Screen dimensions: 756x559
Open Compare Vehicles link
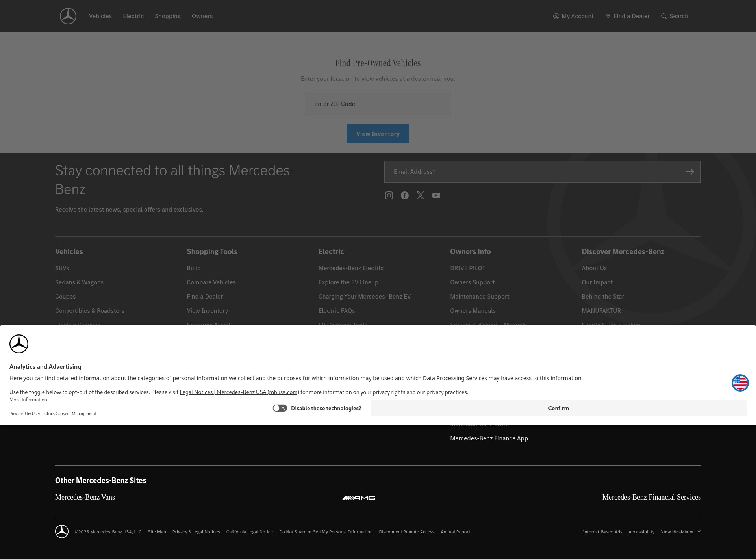coord(211,282)
